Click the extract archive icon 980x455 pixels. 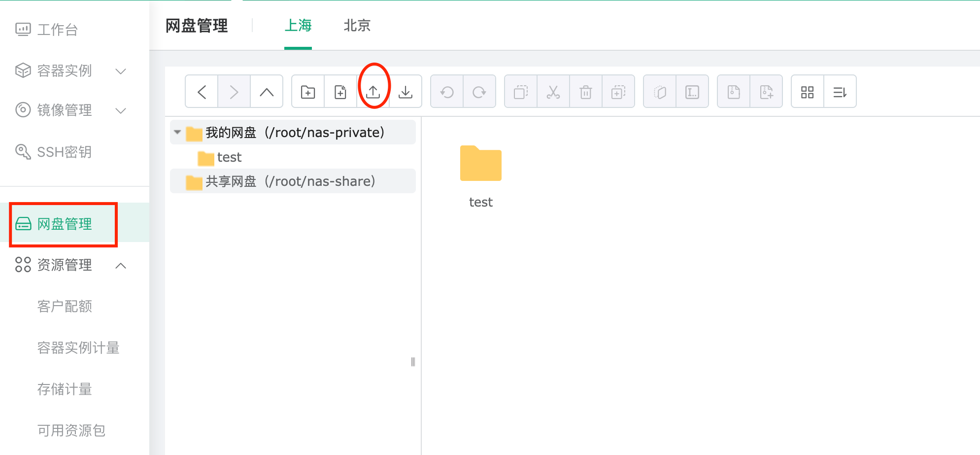(734, 92)
